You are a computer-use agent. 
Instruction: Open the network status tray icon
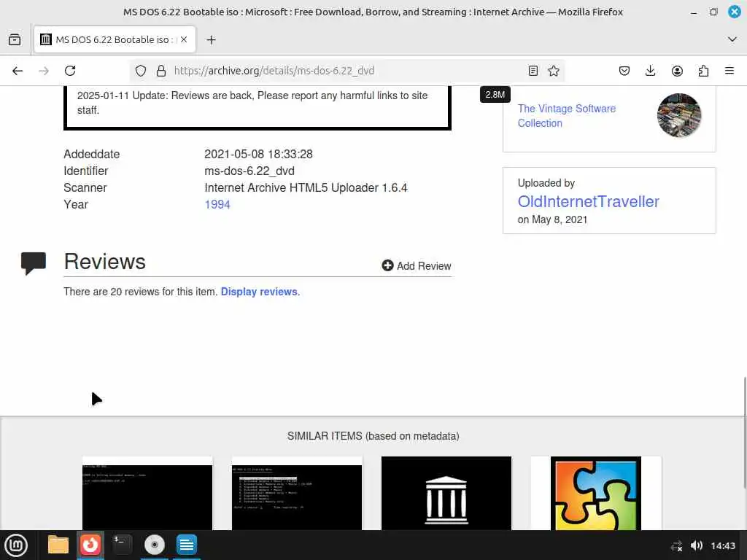tap(676, 545)
